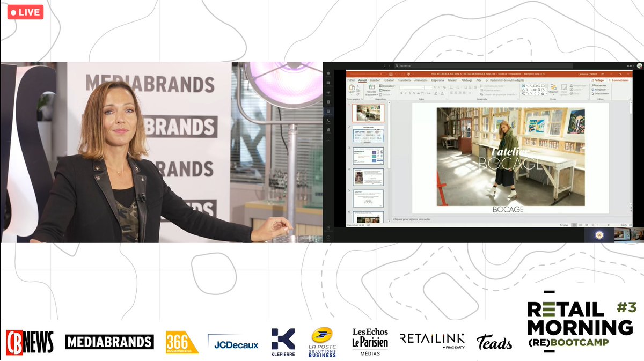
Task: Open the Sélectionner dropdown
Action: pyautogui.click(x=601, y=93)
